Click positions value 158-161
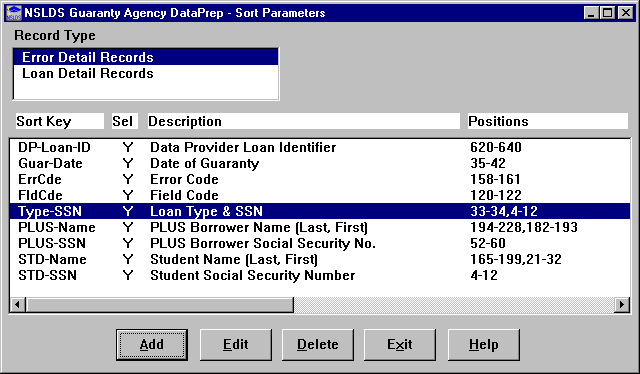Viewport: 640px width, 374px height. 496,179
